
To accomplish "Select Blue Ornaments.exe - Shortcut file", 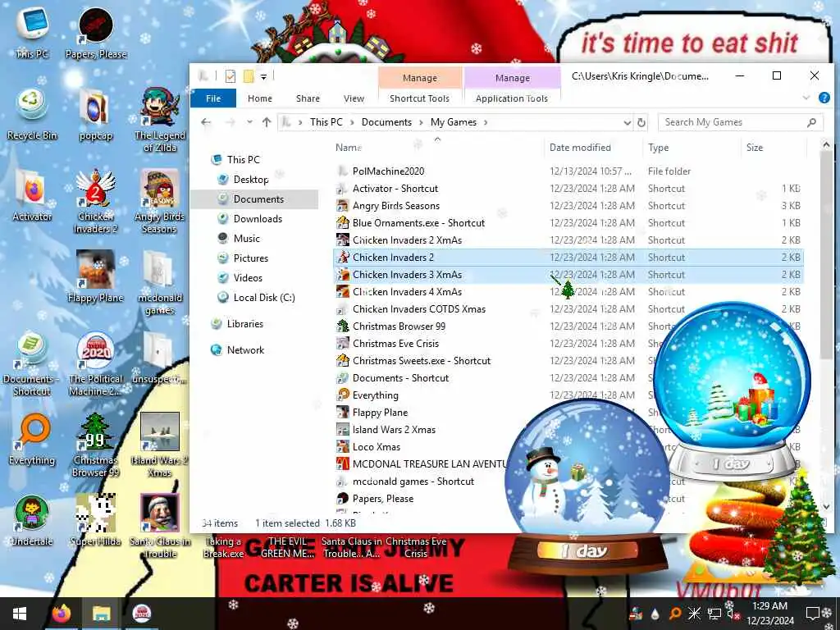I will [x=568, y=223].
